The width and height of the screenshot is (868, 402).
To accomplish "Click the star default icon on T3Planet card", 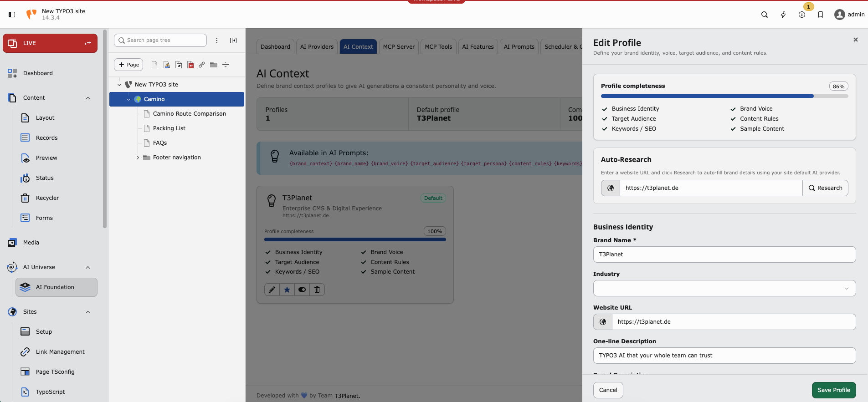I will pos(287,290).
